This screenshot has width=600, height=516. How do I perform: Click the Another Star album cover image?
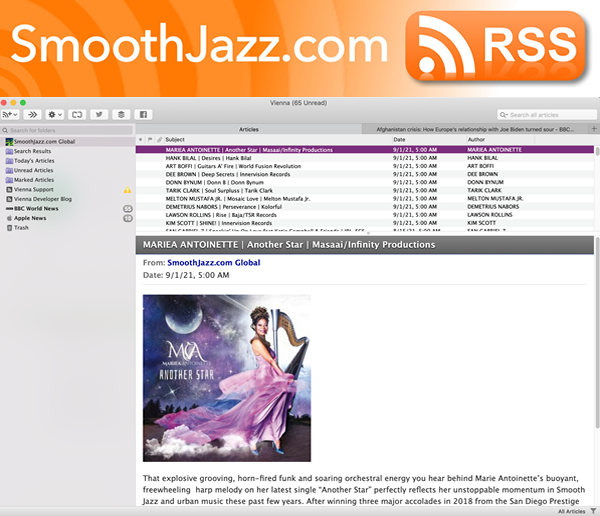coord(227,378)
